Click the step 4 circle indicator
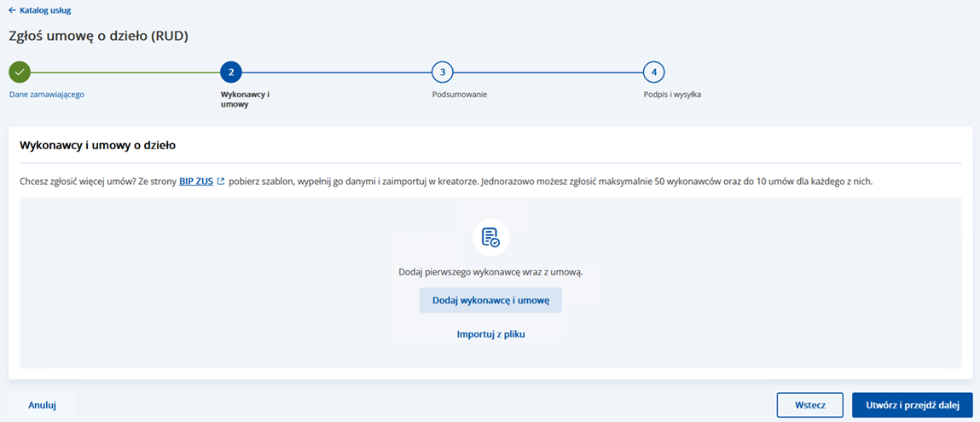 pos(653,72)
